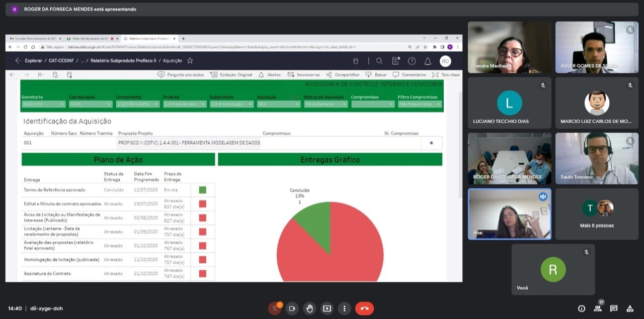Click the present screen icon
The image size is (644, 319).
click(x=327, y=308)
